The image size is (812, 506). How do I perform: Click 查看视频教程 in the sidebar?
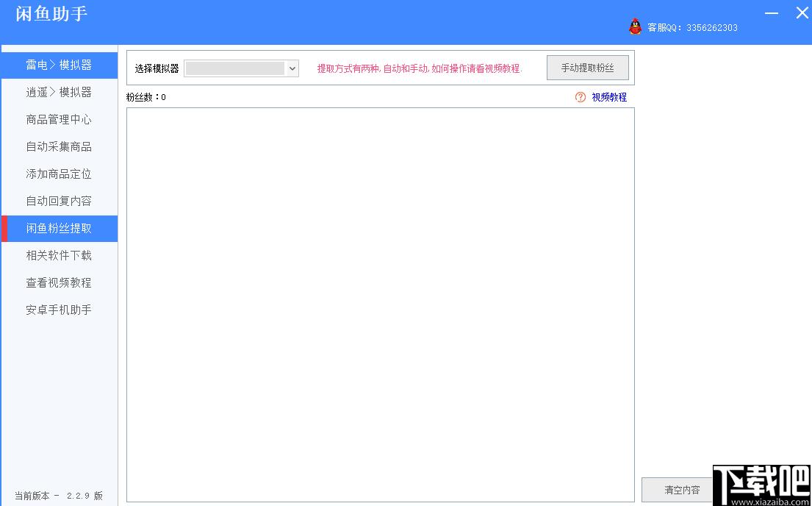point(59,283)
